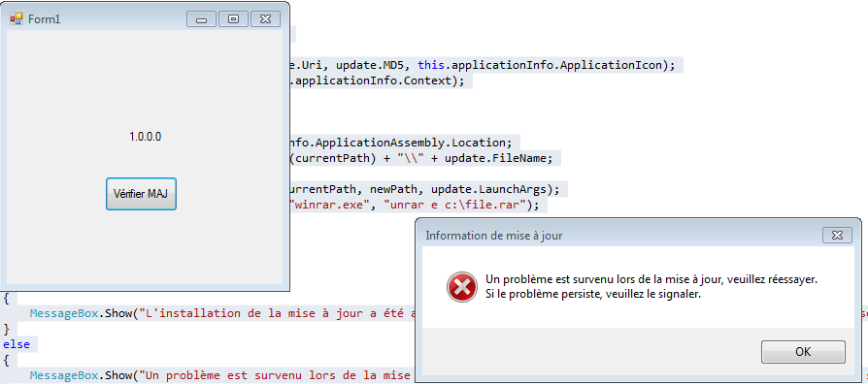
Task: Click applicationInfo.ApplicationIcon in code
Action: [557, 65]
